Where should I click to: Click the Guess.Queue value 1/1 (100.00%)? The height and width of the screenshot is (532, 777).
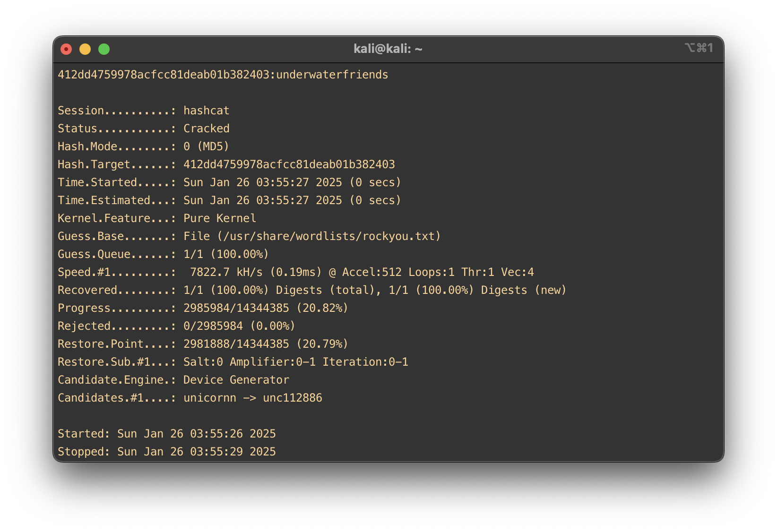tap(226, 254)
